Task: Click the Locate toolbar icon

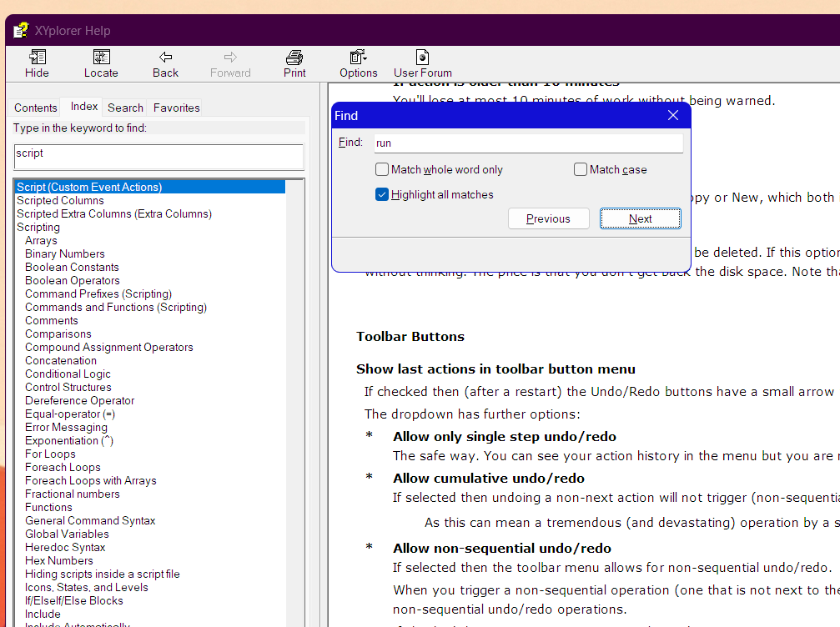Action: (100, 63)
